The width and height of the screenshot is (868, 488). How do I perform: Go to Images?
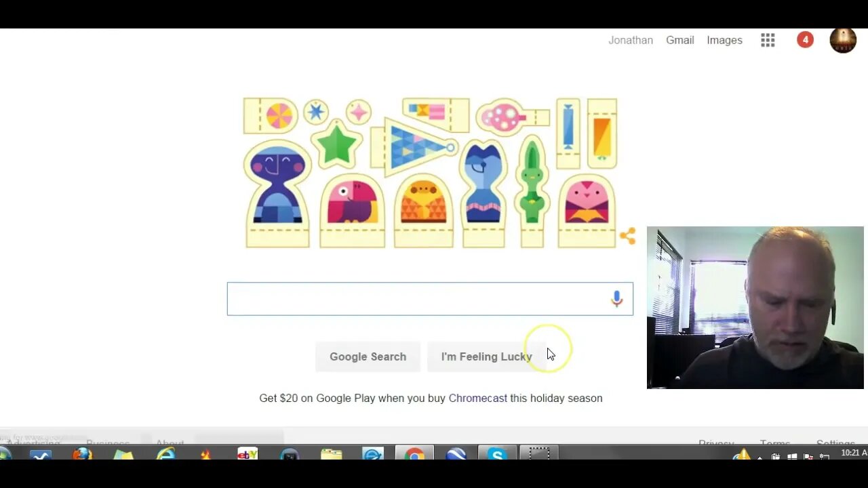click(724, 40)
